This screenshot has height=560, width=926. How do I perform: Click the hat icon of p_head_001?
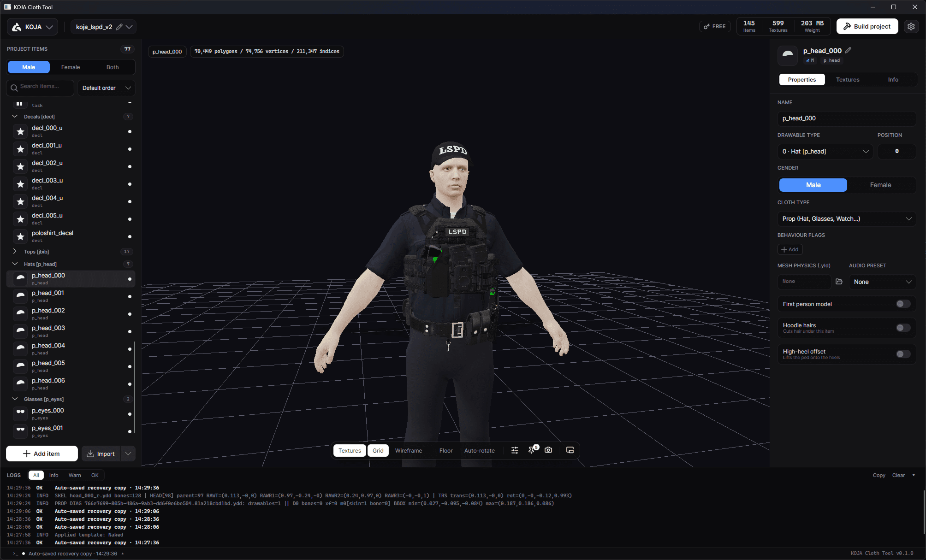click(20, 296)
